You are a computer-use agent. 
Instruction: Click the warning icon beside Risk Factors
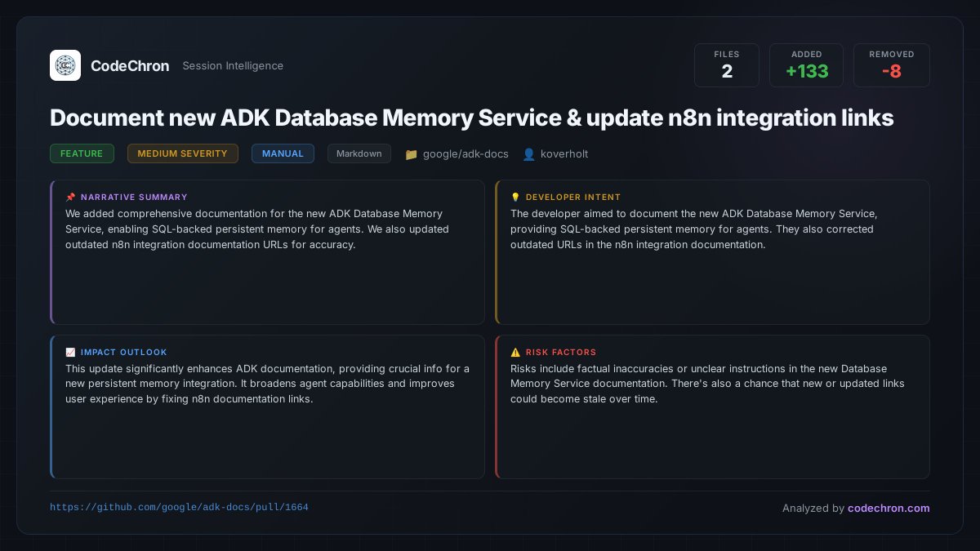pos(515,352)
